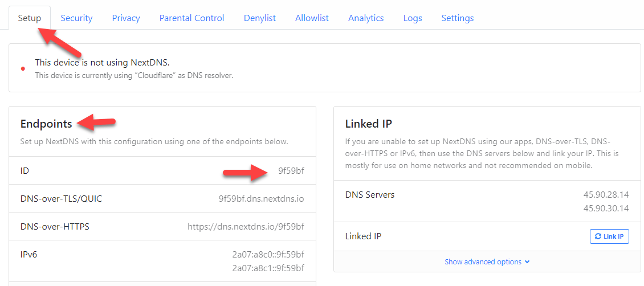Select the Allowlist tab
The height and width of the screenshot is (286, 644).
pos(312,18)
